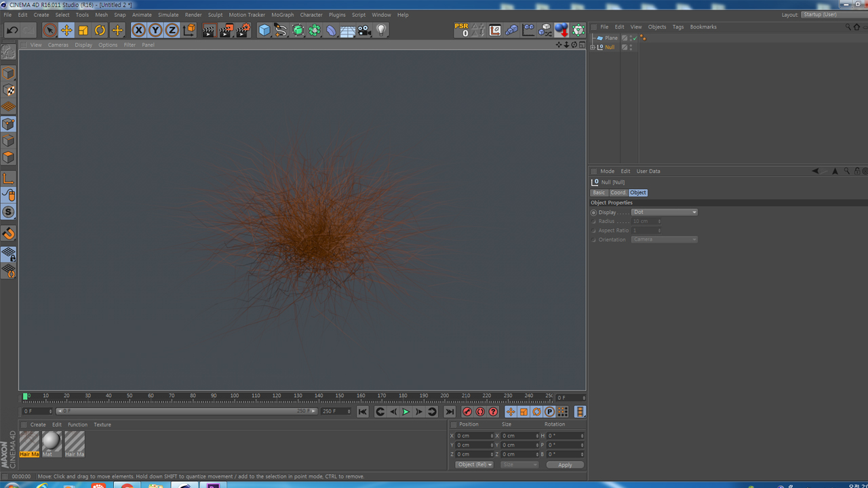Toggle Z axis lock

pyautogui.click(x=172, y=30)
